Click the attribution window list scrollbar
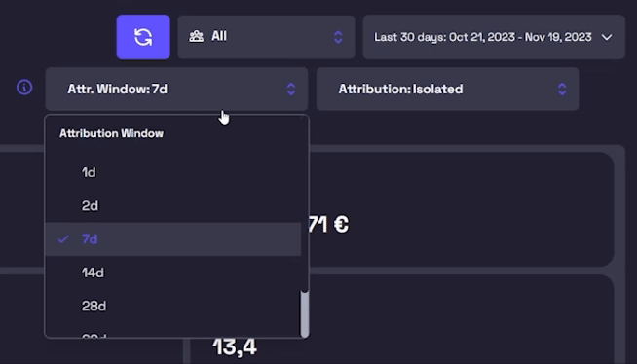The image size is (637, 364). [304, 313]
